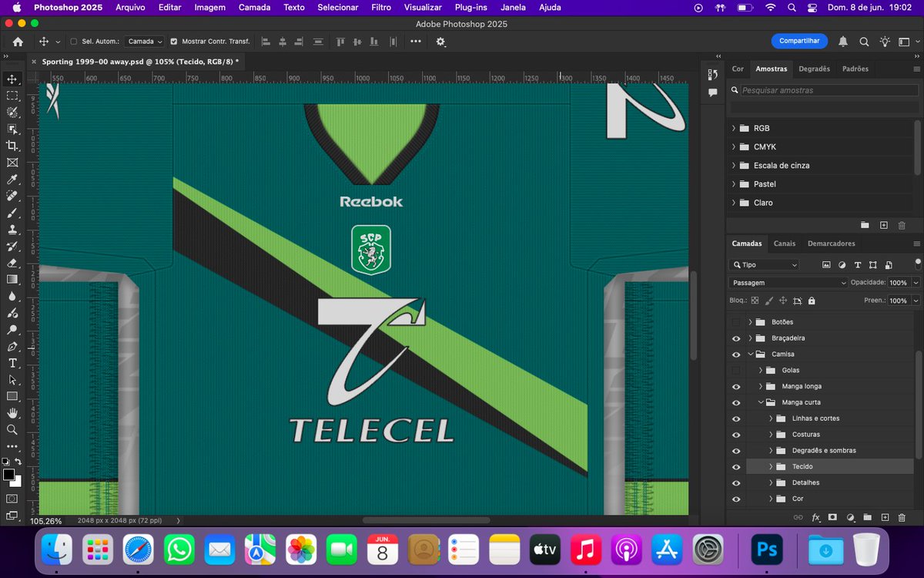Select the Rectangular Marquee tool
The width and height of the screenshot is (924, 578).
pyautogui.click(x=12, y=96)
